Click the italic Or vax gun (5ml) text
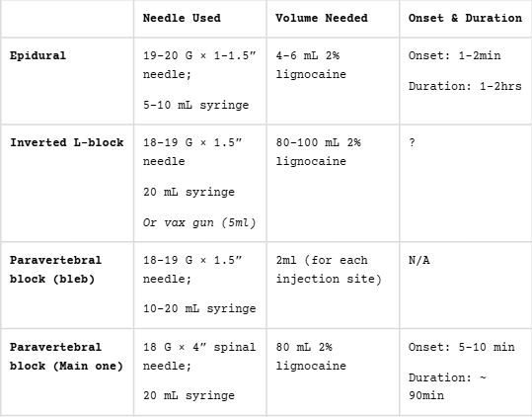Screen dimensions: 532x417 (199, 222)
